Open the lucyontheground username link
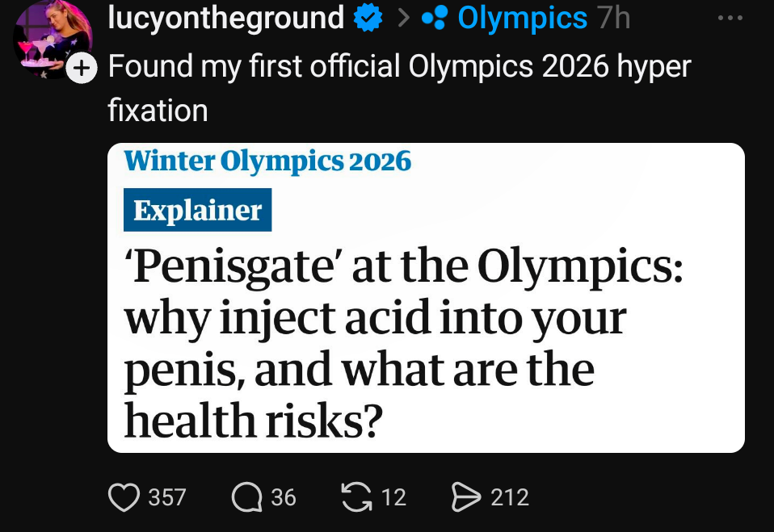774x532 pixels. 226,19
